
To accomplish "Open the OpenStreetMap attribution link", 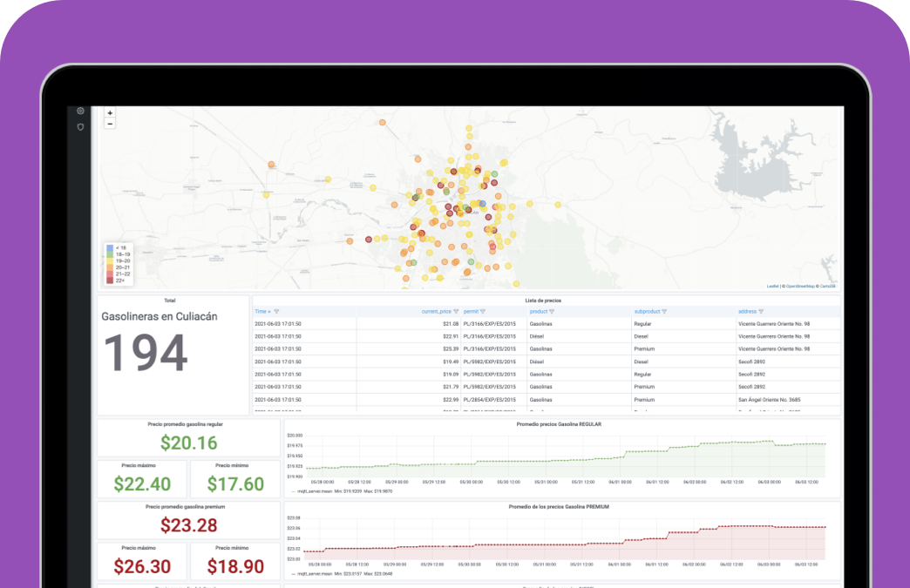I will coord(800,287).
